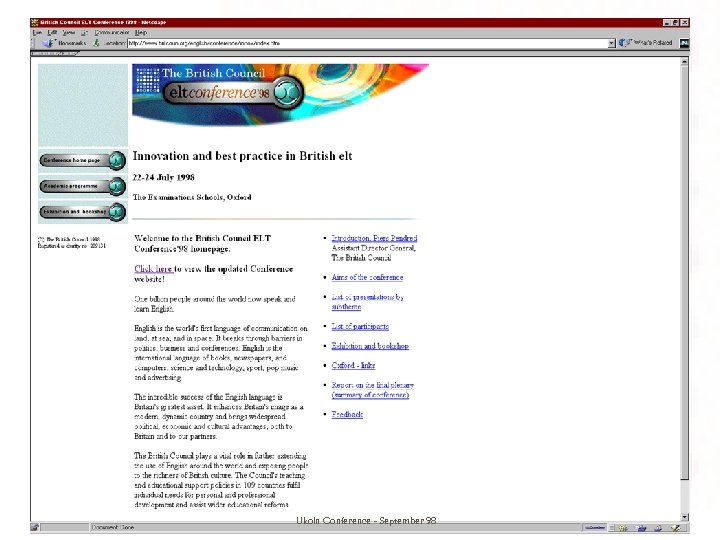Click the Conference home page button
This screenshot has height=540, width=720.
click(83, 160)
